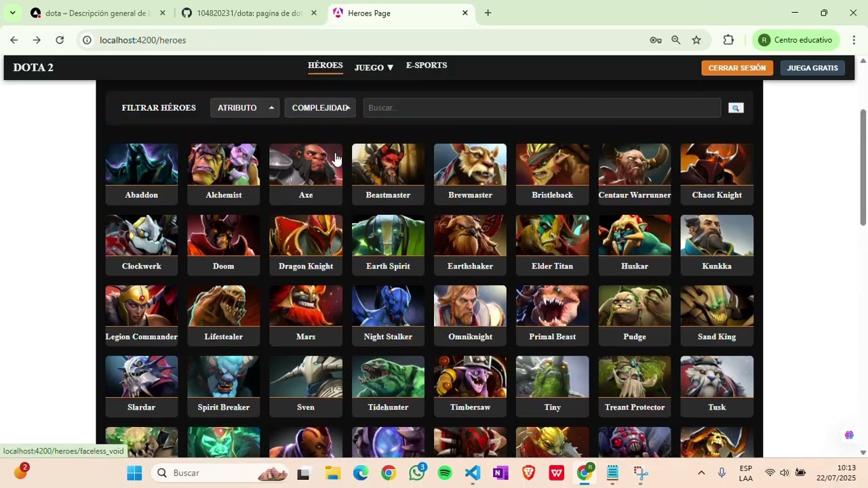Choose the Brewmaster hero card
868x488 pixels.
point(470,174)
